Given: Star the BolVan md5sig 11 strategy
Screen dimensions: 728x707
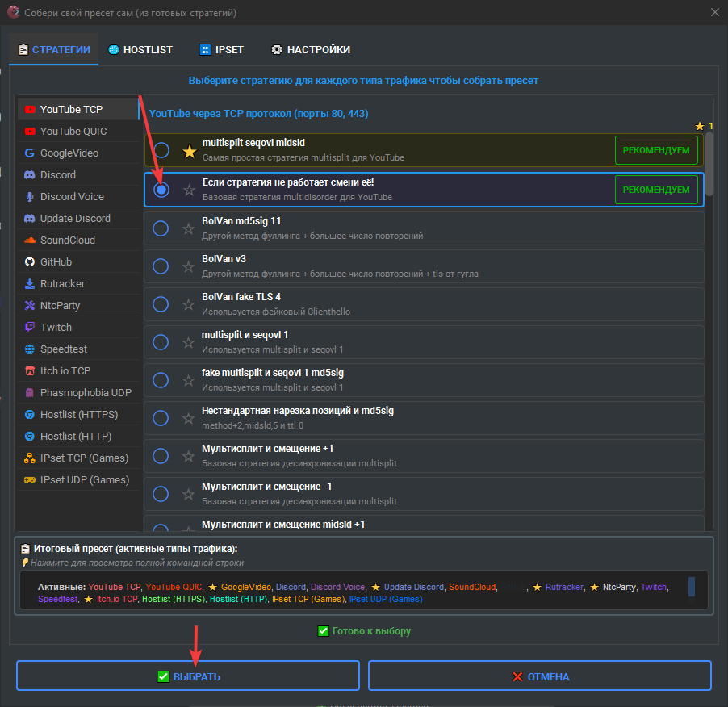Looking at the screenshot, I should (188, 229).
